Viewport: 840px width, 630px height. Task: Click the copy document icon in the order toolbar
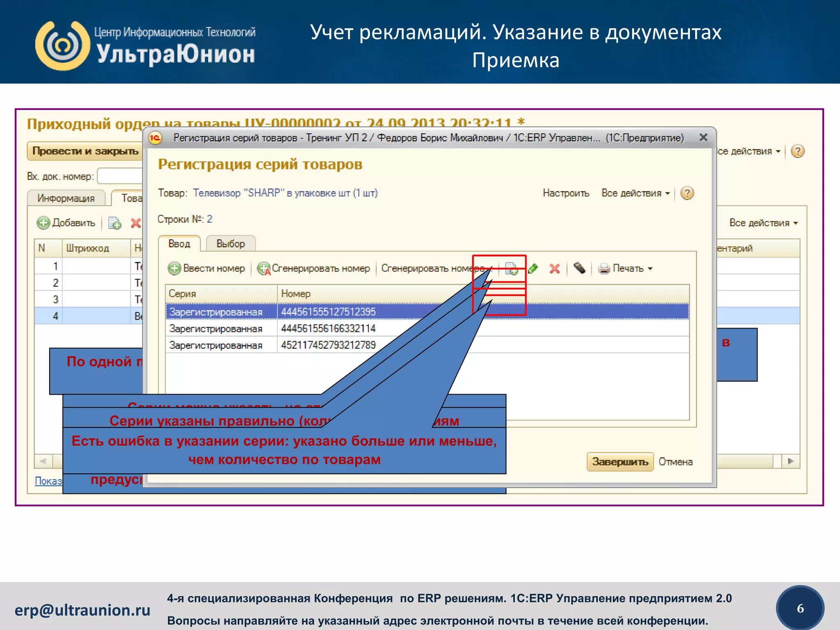pos(114,223)
